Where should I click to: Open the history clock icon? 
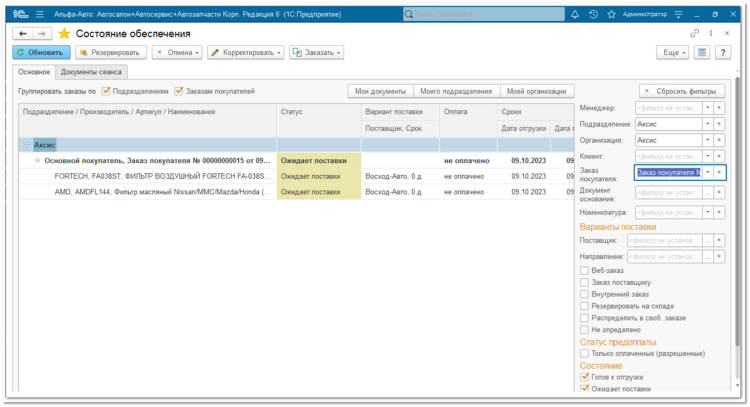(x=593, y=14)
